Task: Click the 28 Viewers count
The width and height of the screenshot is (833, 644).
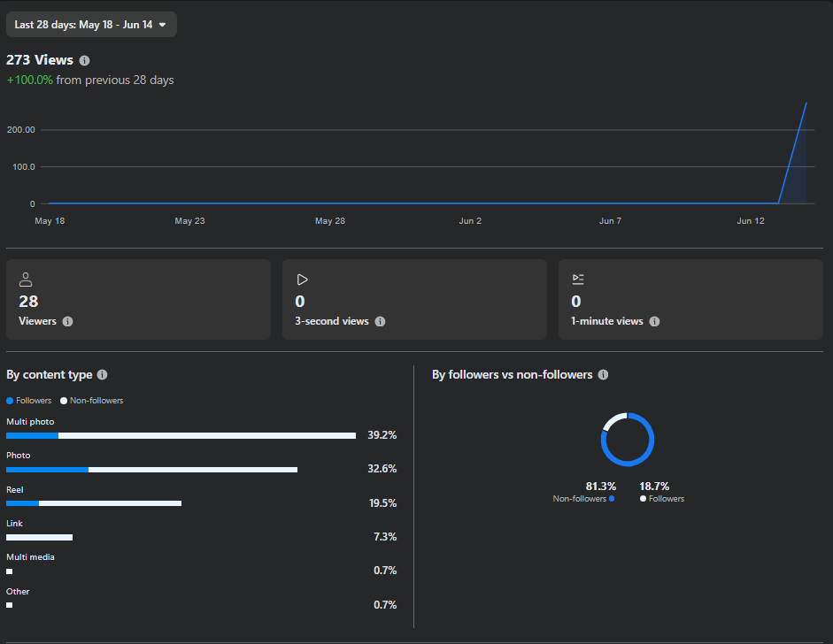Action: click(28, 302)
